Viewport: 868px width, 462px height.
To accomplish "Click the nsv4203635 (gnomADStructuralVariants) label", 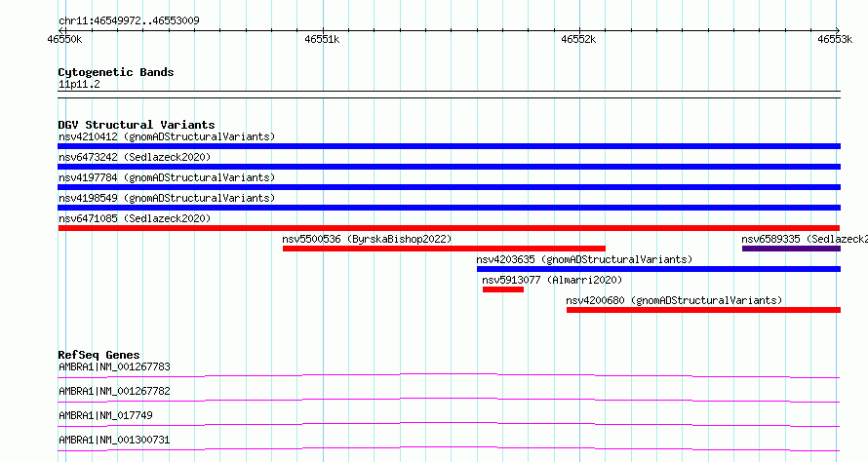I will (x=584, y=259).
